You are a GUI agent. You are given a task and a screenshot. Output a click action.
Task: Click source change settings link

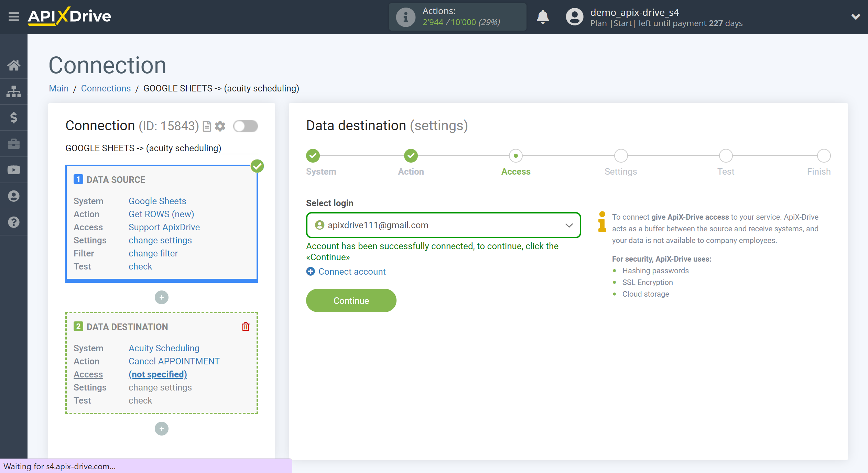pos(160,240)
